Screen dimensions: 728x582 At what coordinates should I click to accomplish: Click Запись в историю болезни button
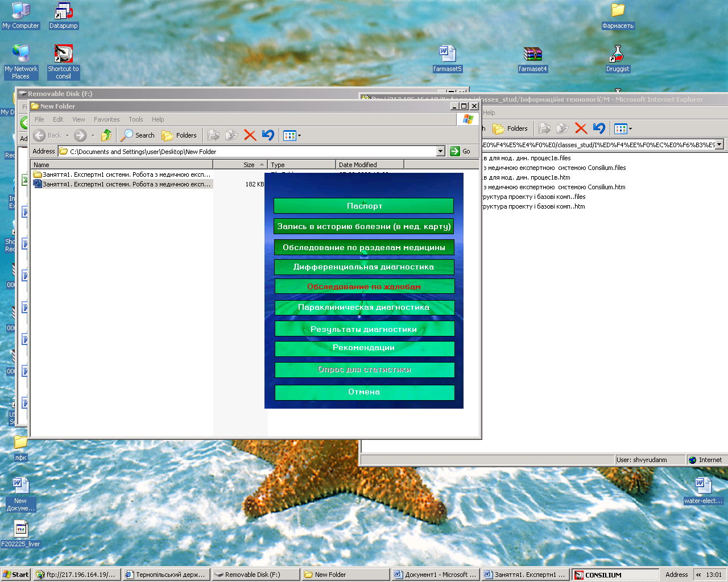[364, 226]
